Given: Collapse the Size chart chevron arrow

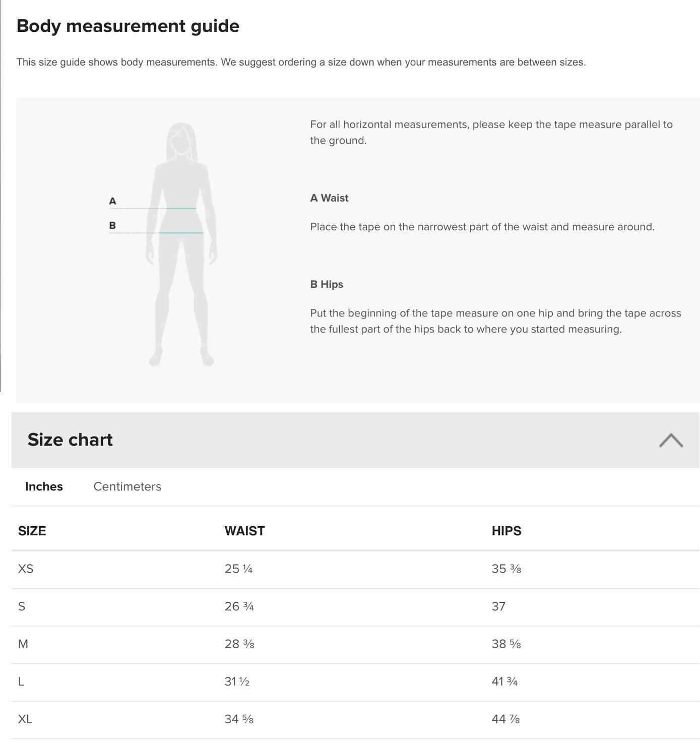Looking at the screenshot, I should tap(671, 440).
